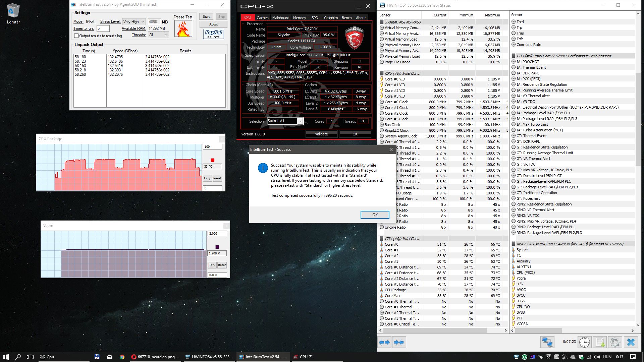This screenshot has height=362, width=644.
Task: Open the Opera 667710_nevtelen.png taskbar item
Action: (155, 357)
